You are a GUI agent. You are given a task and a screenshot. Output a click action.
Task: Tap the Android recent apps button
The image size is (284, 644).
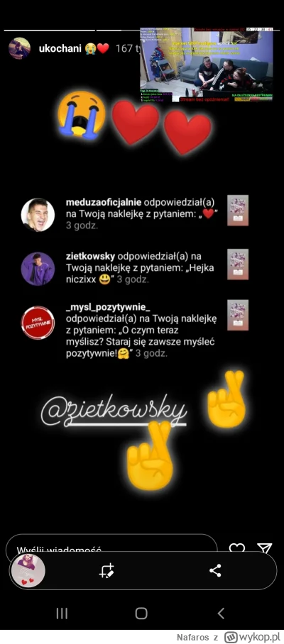[62, 614]
